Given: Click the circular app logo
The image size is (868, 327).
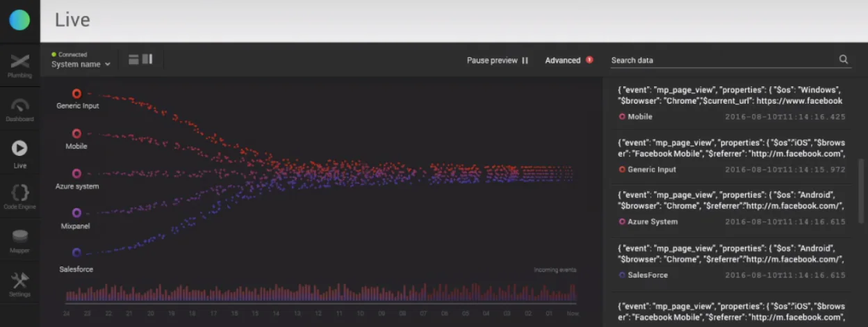Looking at the screenshot, I should coord(19,20).
